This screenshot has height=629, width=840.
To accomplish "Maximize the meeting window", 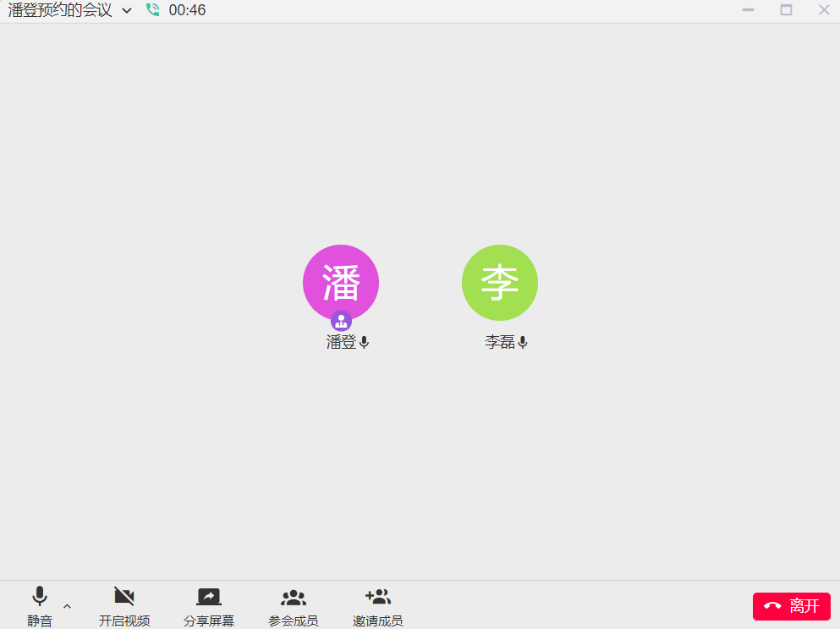I will coord(786,10).
